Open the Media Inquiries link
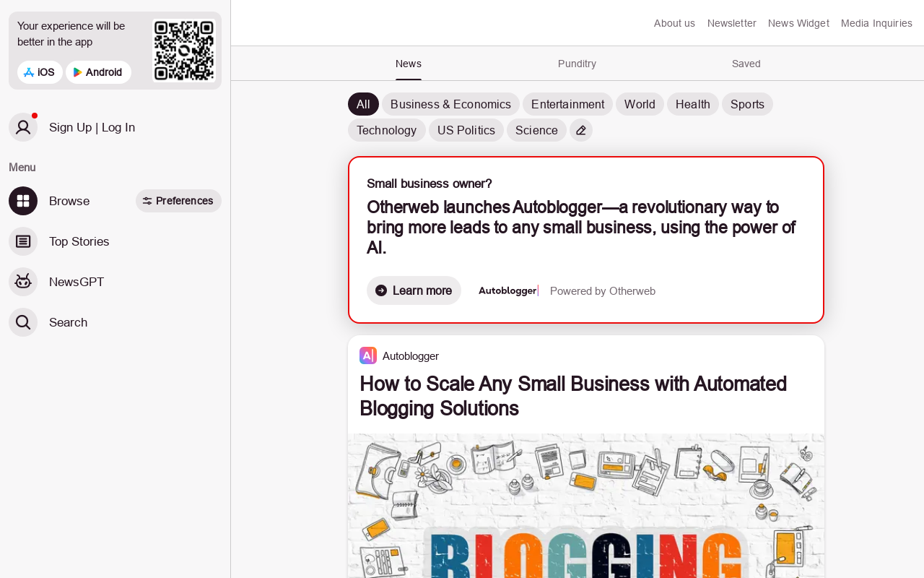 tap(876, 23)
